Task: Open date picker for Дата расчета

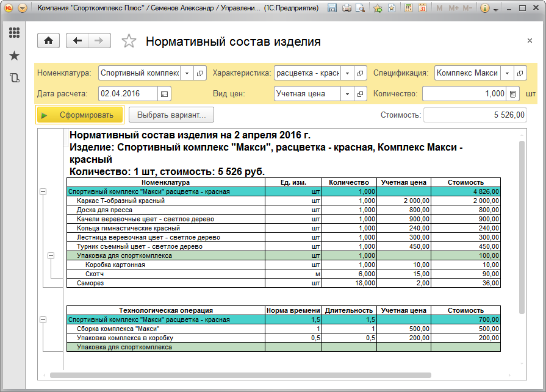Action: pos(165,94)
